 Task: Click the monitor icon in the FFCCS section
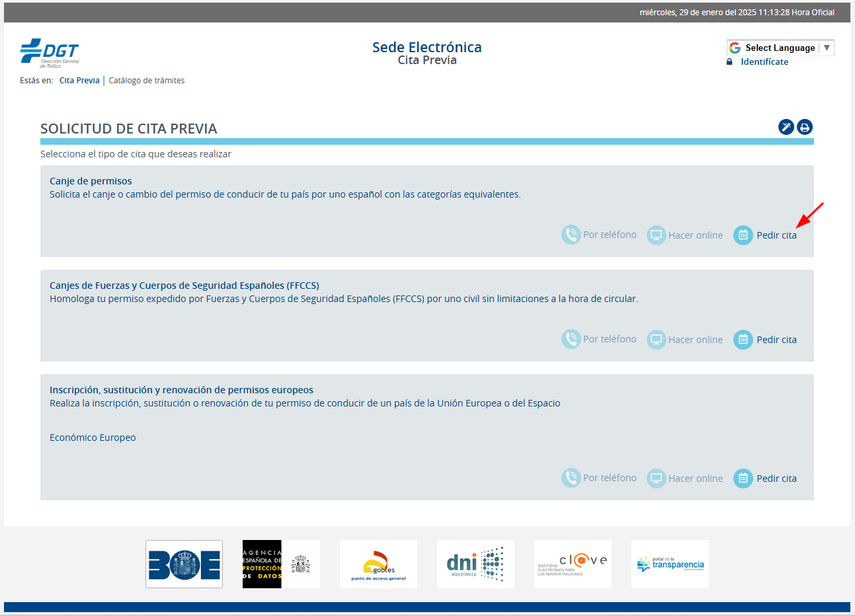click(x=656, y=339)
